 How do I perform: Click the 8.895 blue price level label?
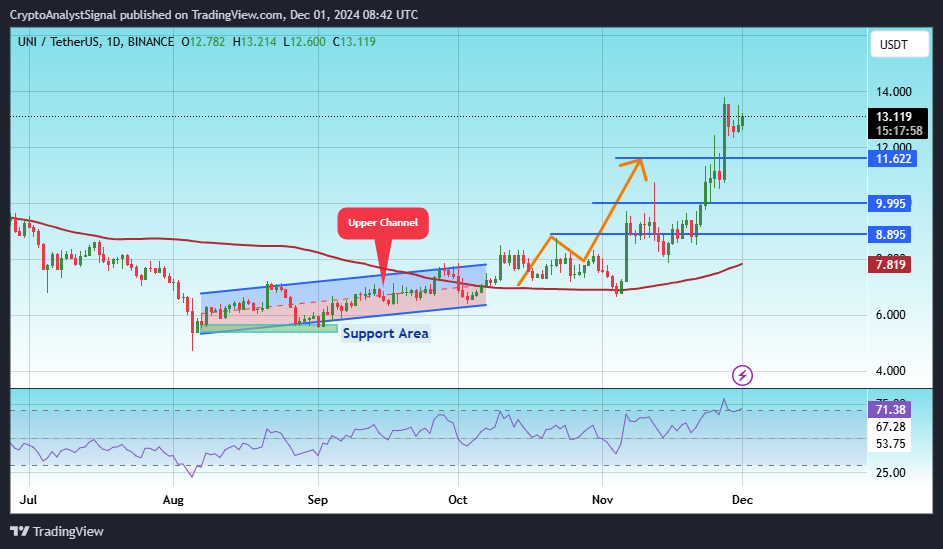click(x=889, y=235)
